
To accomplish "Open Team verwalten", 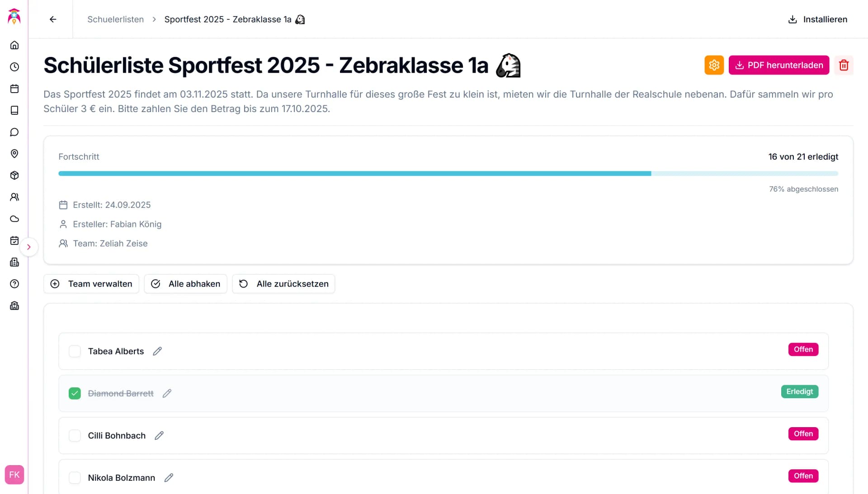I will 91,284.
